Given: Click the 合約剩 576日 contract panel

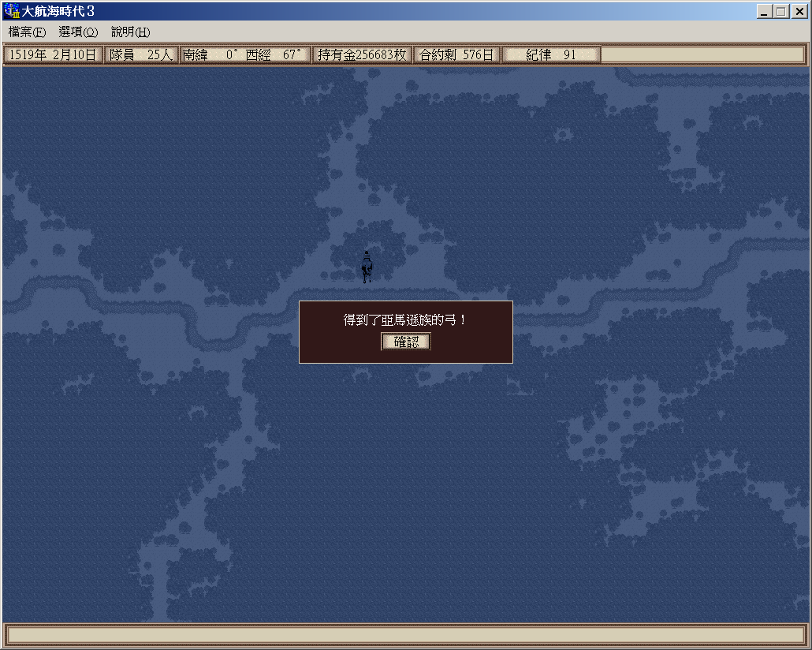Looking at the screenshot, I should click(456, 55).
